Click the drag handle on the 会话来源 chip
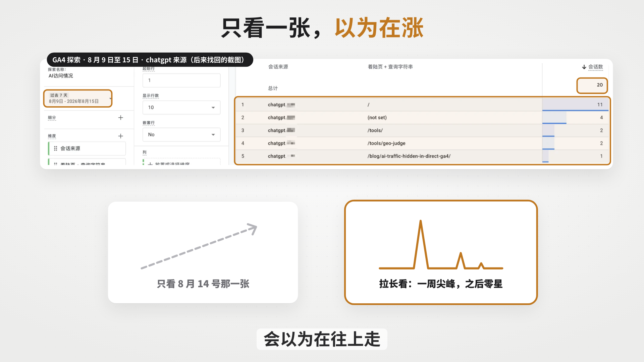 coord(55,148)
